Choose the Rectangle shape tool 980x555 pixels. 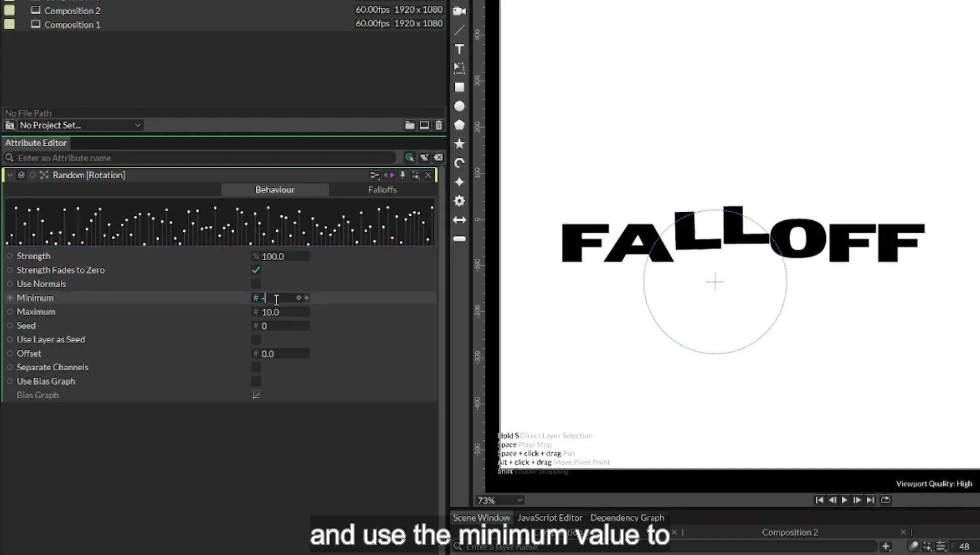pos(459,87)
